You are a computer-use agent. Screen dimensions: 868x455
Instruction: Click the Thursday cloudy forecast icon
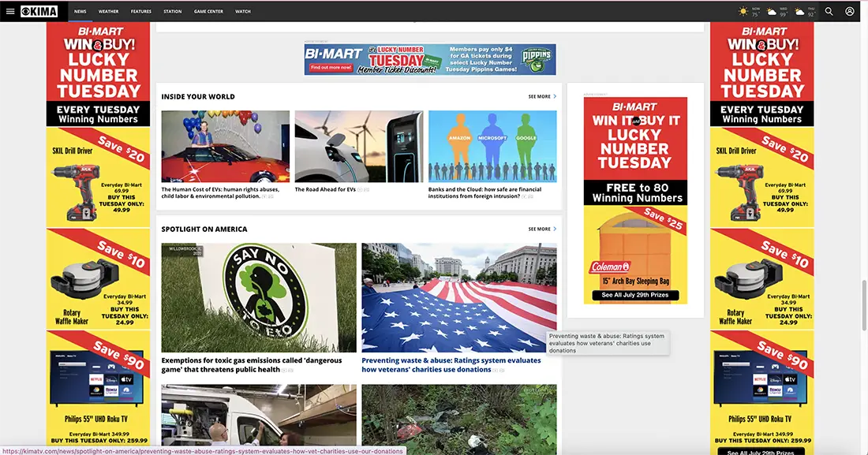point(799,11)
